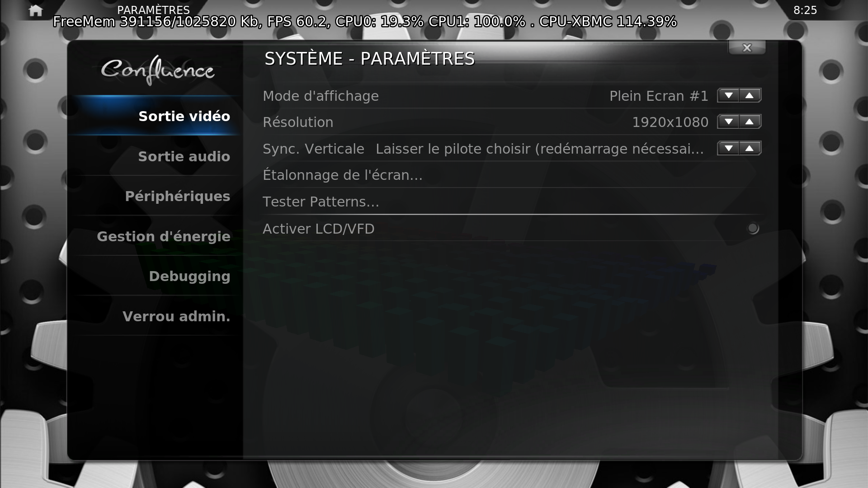Screen dimensions: 868x488
Task: Raise Résolution using the up arrow
Action: (750, 122)
